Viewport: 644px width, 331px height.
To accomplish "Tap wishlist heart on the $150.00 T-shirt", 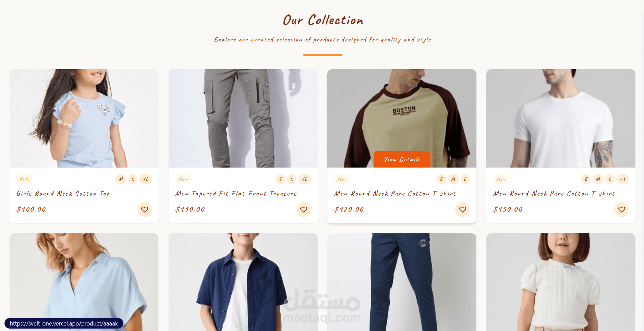I will point(622,209).
